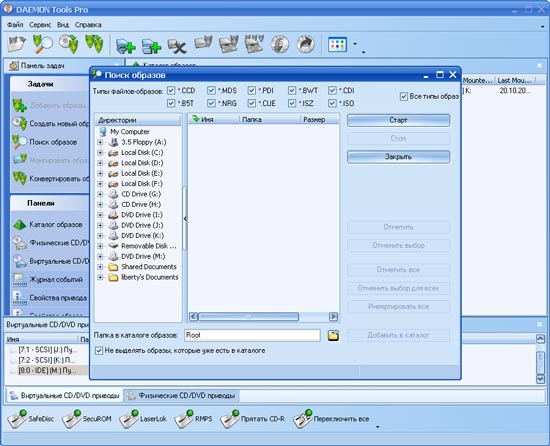Collapse directories pane splitter arrow

(x=185, y=219)
